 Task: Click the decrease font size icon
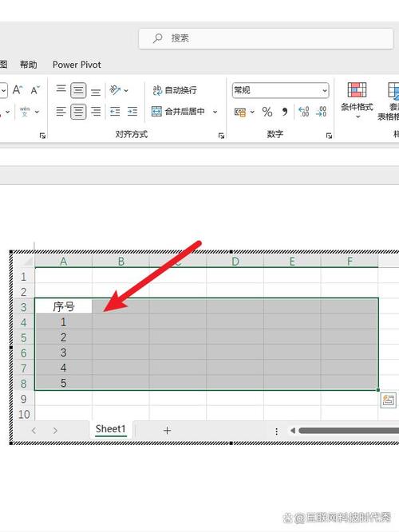(35, 90)
